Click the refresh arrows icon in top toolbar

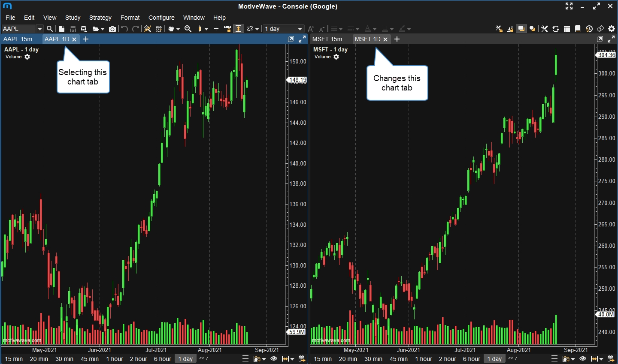click(556, 29)
